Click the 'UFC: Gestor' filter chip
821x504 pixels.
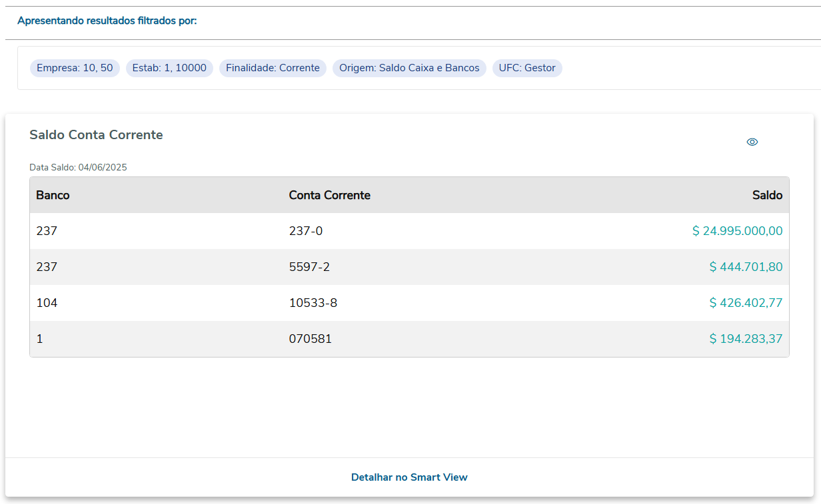(x=527, y=68)
